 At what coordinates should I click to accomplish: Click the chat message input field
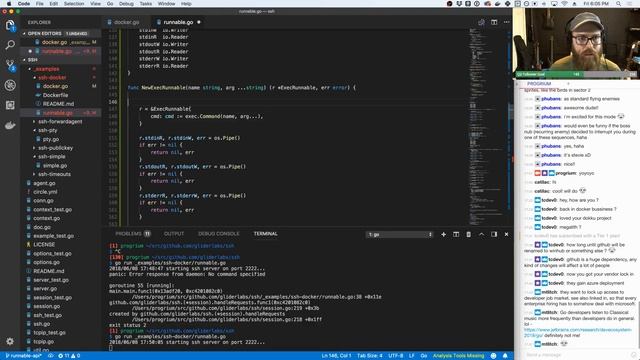[579, 355]
